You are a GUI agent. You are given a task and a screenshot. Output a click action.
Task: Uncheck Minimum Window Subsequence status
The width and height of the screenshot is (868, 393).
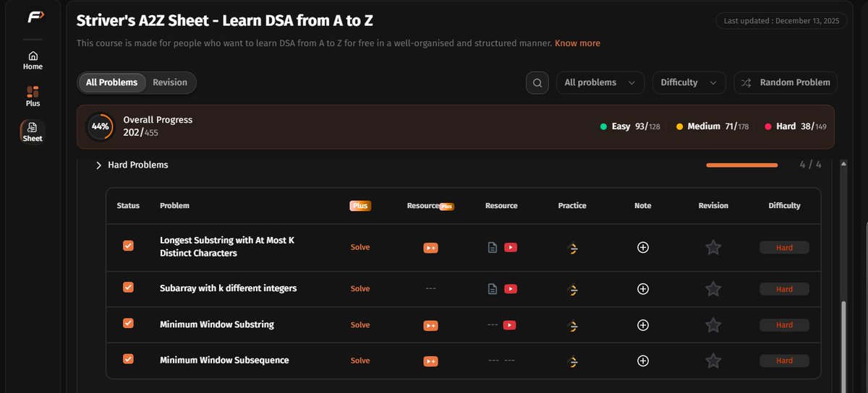point(128,358)
